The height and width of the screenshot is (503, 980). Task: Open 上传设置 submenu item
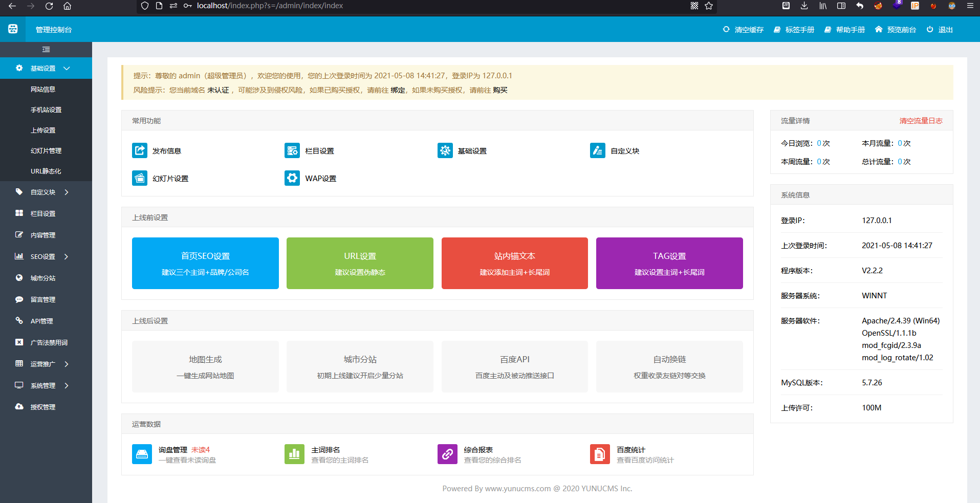[x=43, y=130]
